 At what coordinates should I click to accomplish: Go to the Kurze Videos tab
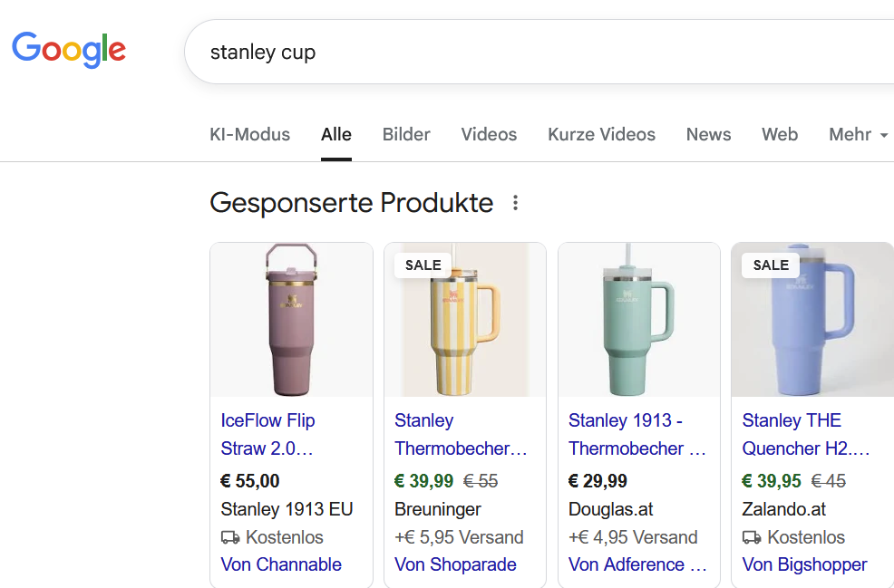(601, 135)
